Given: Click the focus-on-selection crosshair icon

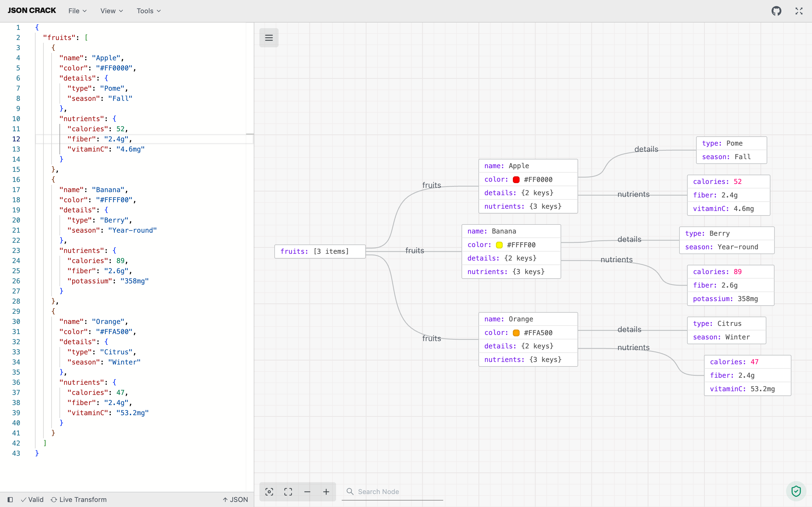Looking at the screenshot, I should 269,492.
